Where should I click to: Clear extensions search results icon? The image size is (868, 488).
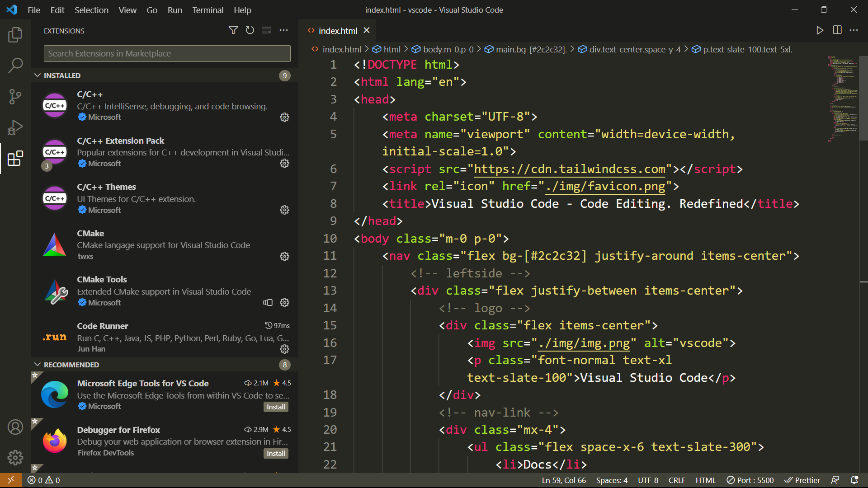pyautogui.click(x=267, y=30)
